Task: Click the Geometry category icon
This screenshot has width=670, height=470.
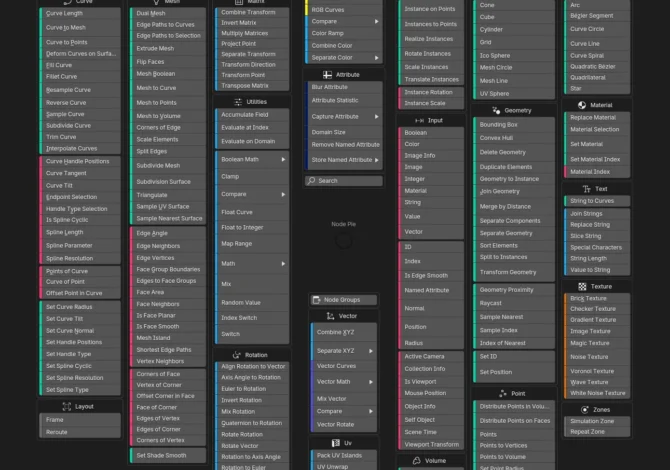Action: point(496,110)
